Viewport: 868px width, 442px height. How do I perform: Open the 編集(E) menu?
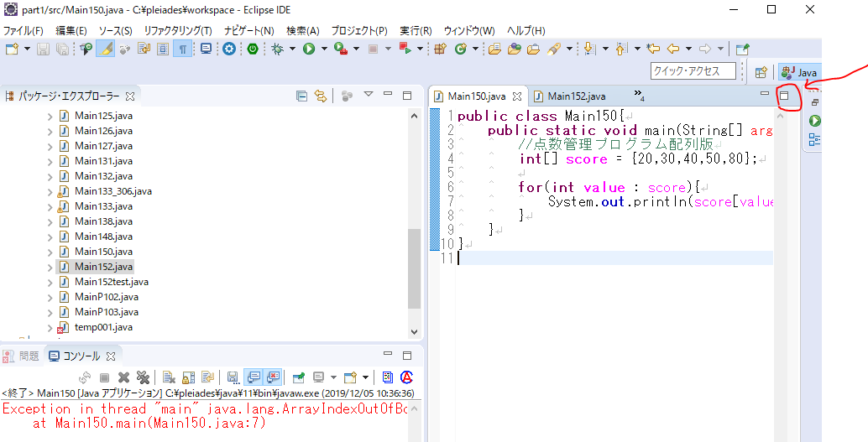point(71,30)
